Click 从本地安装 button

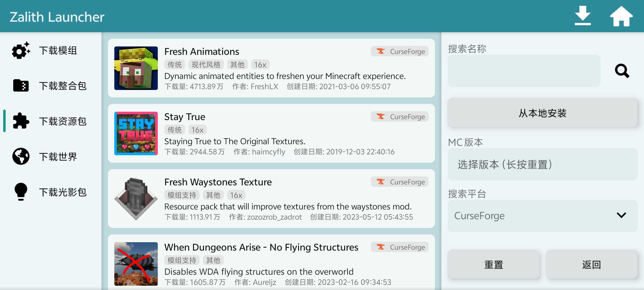coord(543,113)
